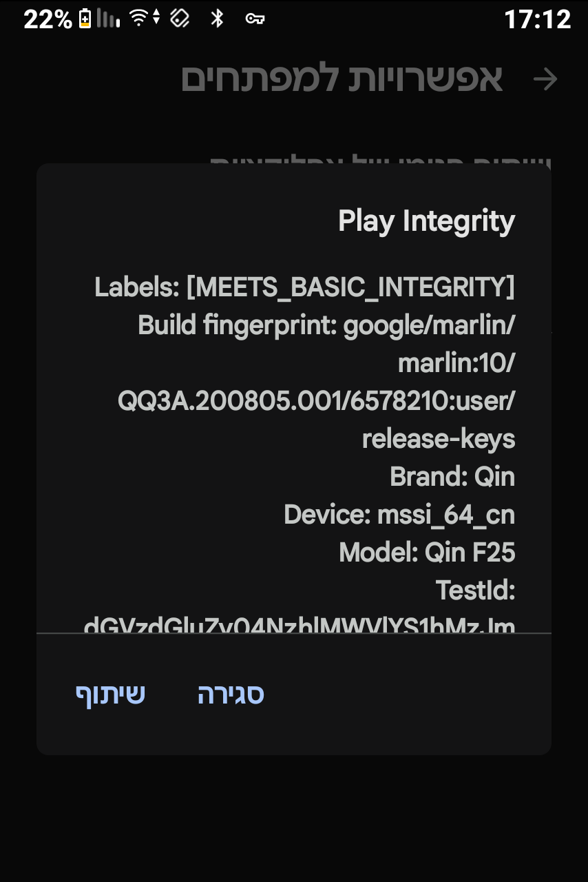Tap the release-keys text line
The image size is (588, 882).
pos(438,438)
